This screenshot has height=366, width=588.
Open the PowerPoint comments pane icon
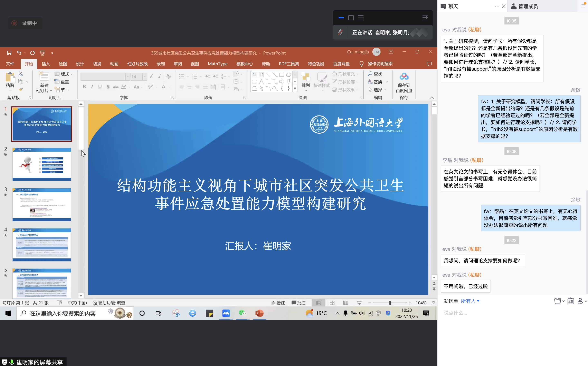pyautogui.click(x=429, y=64)
